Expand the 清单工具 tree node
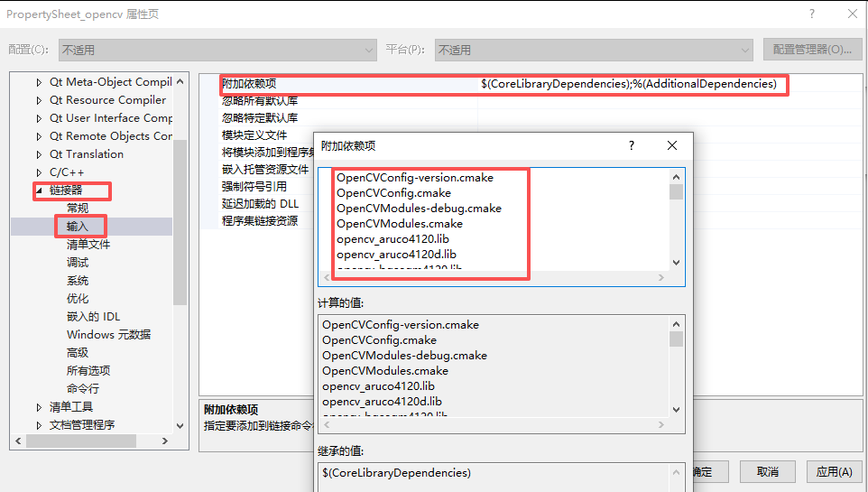This screenshot has height=492, width=868. (x=39, y=407)
